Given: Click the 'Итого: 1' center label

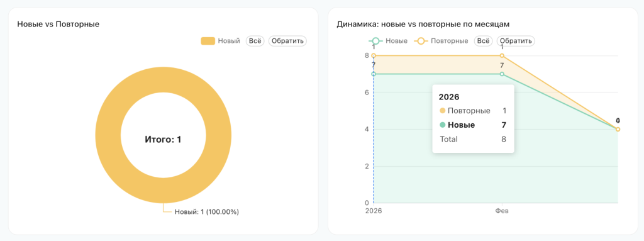Looking at the screenshot, I should [x=163, y=140].
